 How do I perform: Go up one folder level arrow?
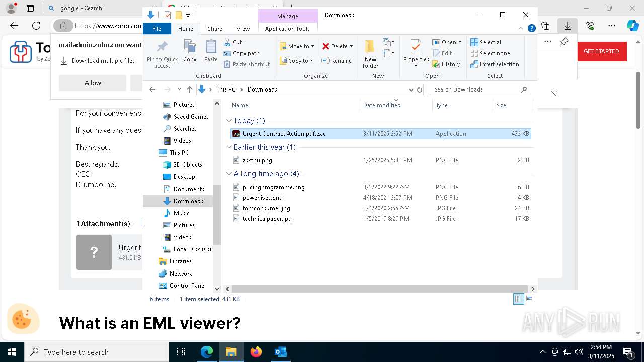[x=189, y=89]
